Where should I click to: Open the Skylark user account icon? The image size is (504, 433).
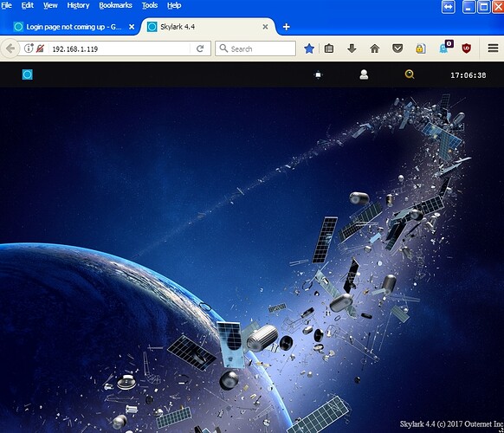pos(364,74)
